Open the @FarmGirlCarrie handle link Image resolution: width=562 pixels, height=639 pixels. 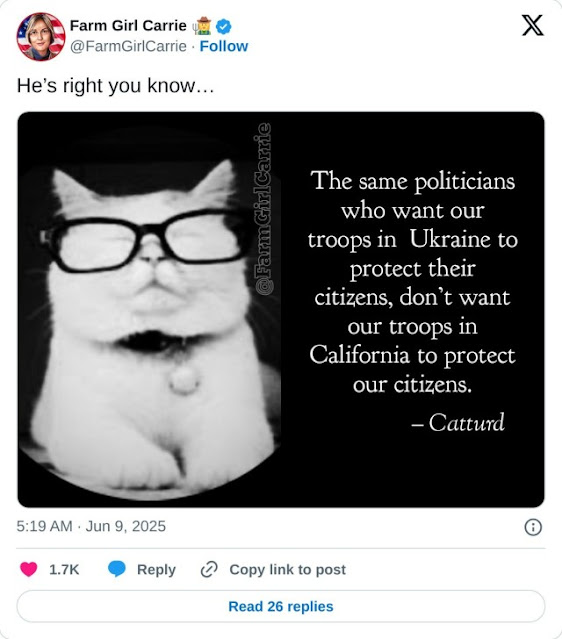pos(128,46)
